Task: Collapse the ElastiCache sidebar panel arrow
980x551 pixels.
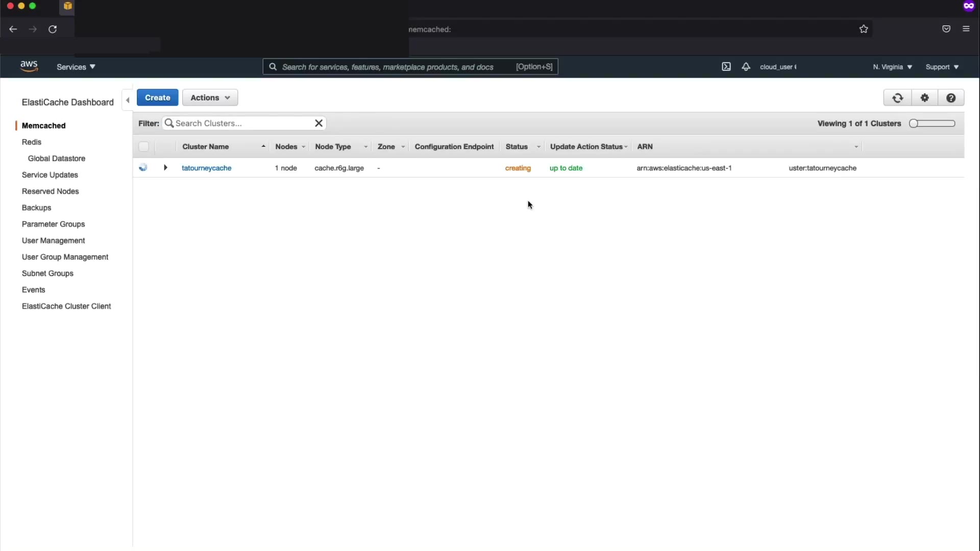Action: 128,100
